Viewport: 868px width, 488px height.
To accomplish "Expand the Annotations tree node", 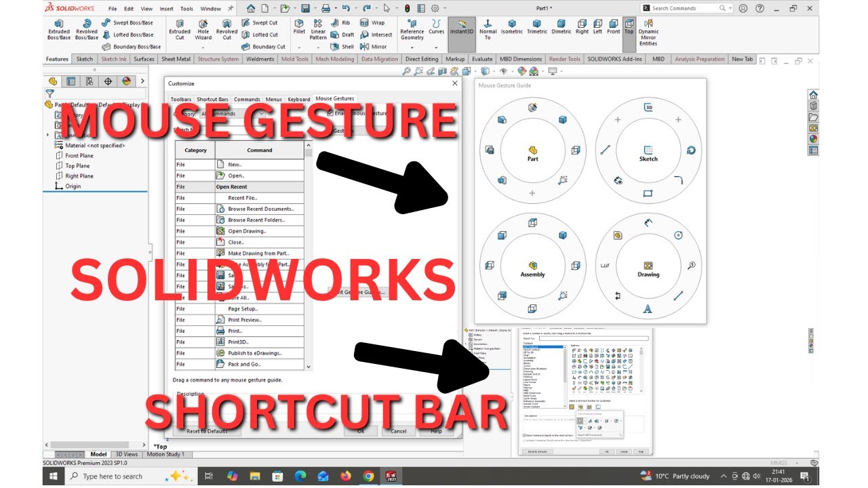I will pos(47,135).
